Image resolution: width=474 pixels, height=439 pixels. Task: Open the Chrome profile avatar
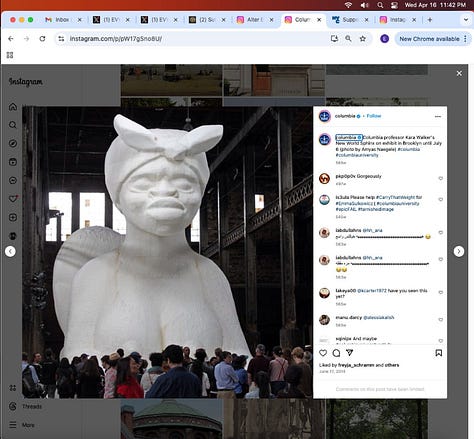[x=384, y=39]
